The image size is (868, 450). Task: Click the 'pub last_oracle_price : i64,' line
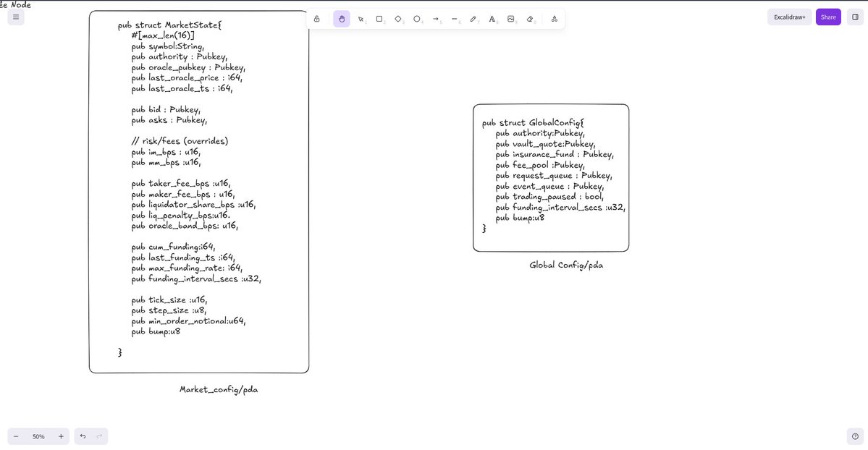tap(187, 78)
